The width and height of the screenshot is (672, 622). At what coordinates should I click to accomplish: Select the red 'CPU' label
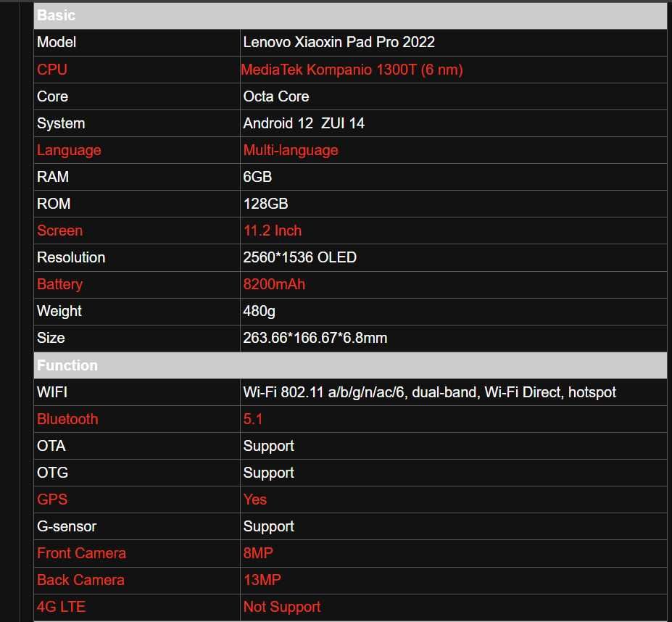coord(52,70)
